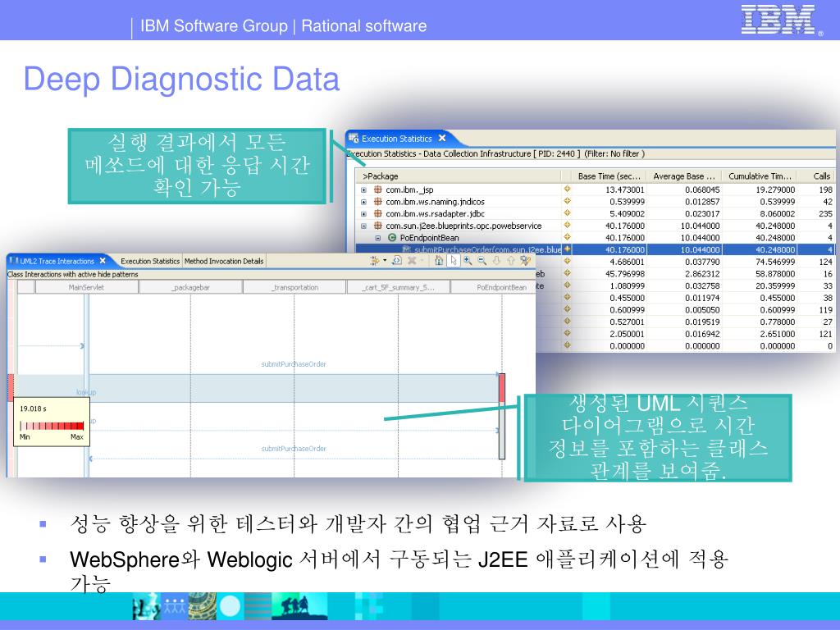The image size is (840, 630).
Task: Collapse the PoEndpointBean class node
Action: [377, 238]
